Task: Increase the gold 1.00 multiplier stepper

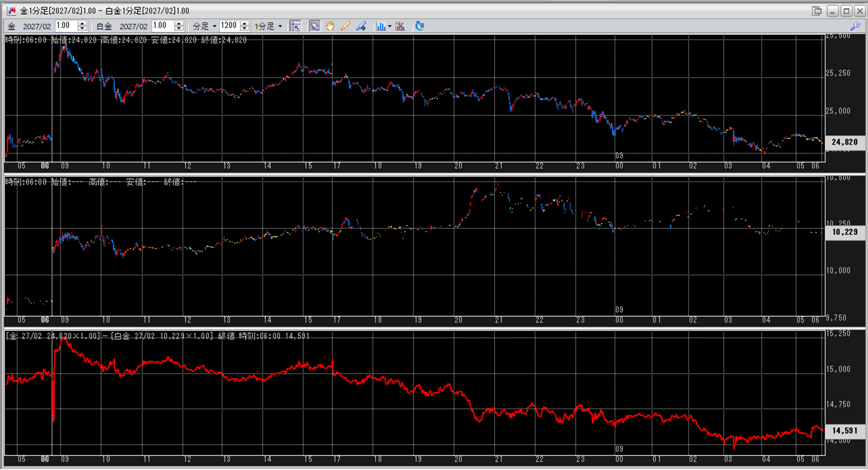Action: 83,23
